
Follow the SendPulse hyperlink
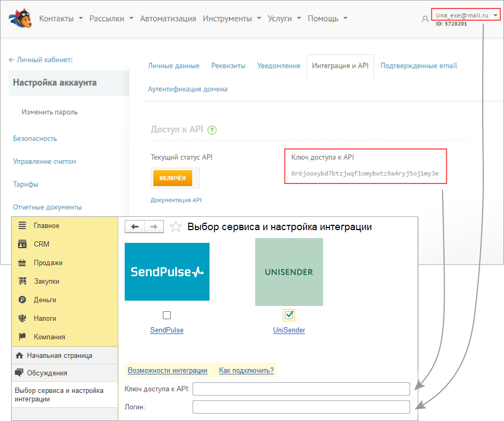[x=167, y=330]
